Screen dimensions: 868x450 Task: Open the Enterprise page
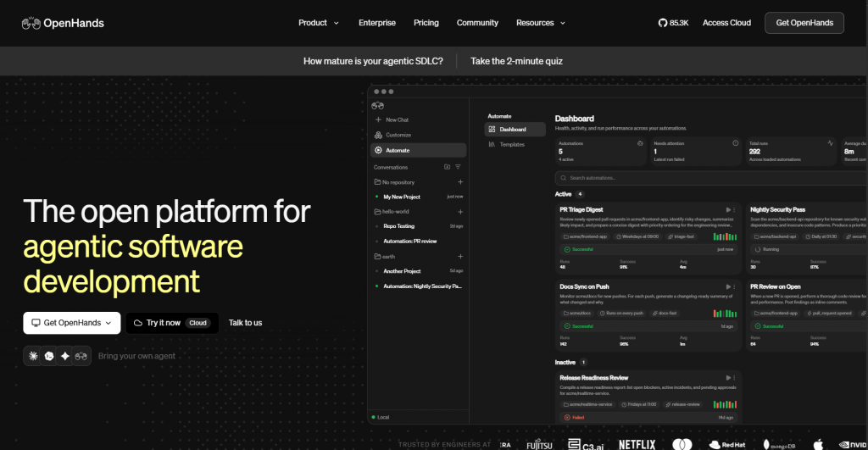pos(377,23)
